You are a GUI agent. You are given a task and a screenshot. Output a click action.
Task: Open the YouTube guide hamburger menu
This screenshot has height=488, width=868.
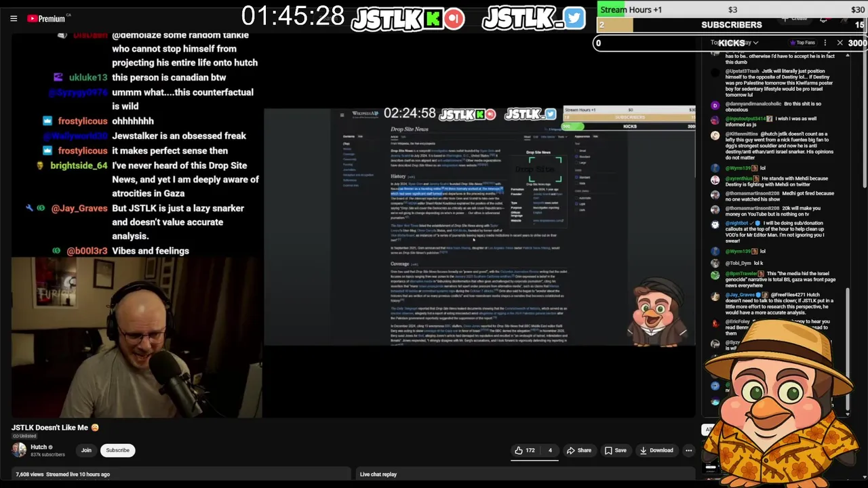point(14,18)
